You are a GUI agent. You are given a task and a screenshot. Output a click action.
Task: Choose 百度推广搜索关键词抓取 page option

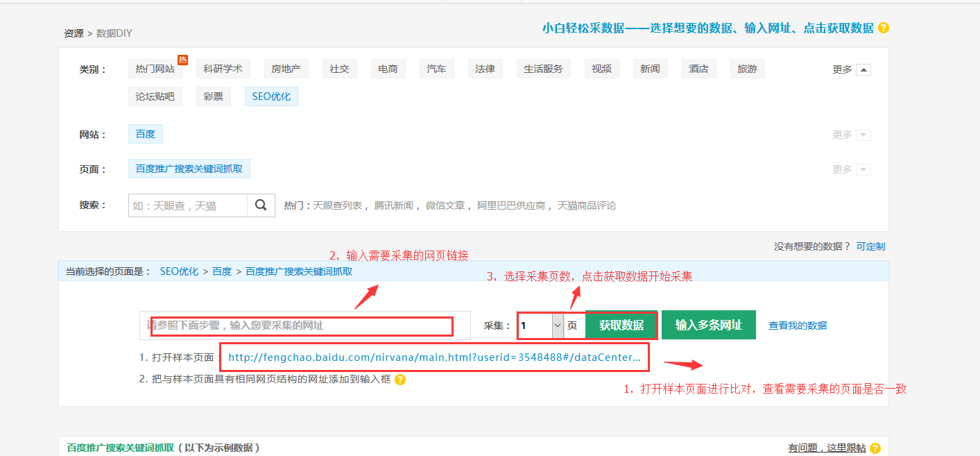pos(189,169)
